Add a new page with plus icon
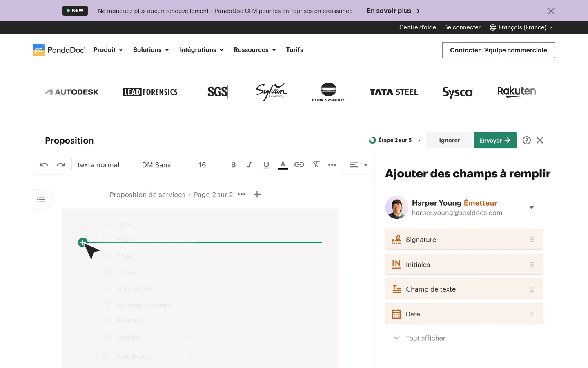This screenshot has width=588, height=368. click(x=257, y=194)
